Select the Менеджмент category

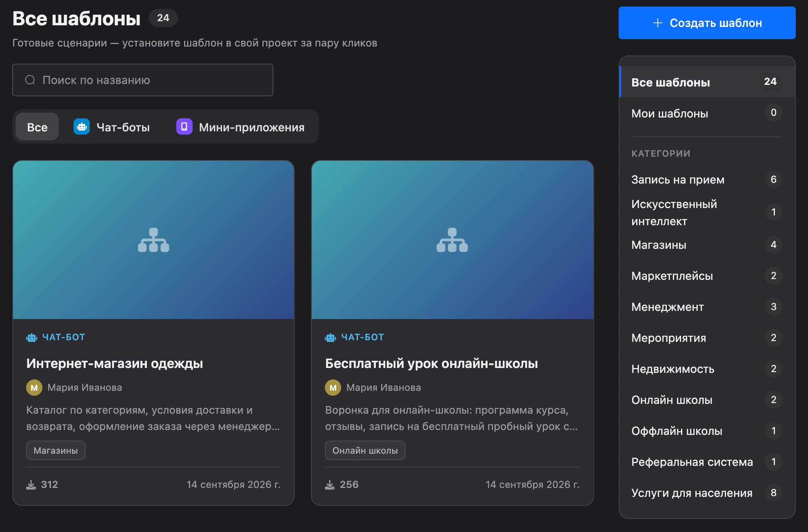[x=707, y=307]
